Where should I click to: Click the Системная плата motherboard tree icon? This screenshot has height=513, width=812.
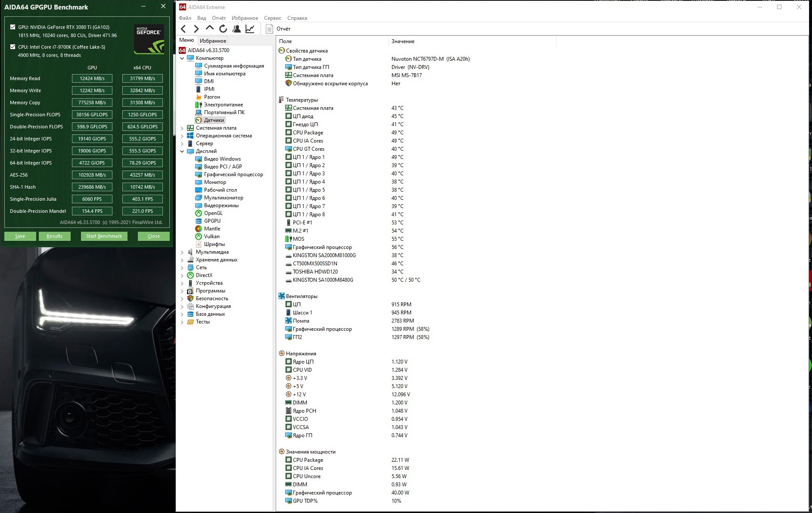point(190,128)
